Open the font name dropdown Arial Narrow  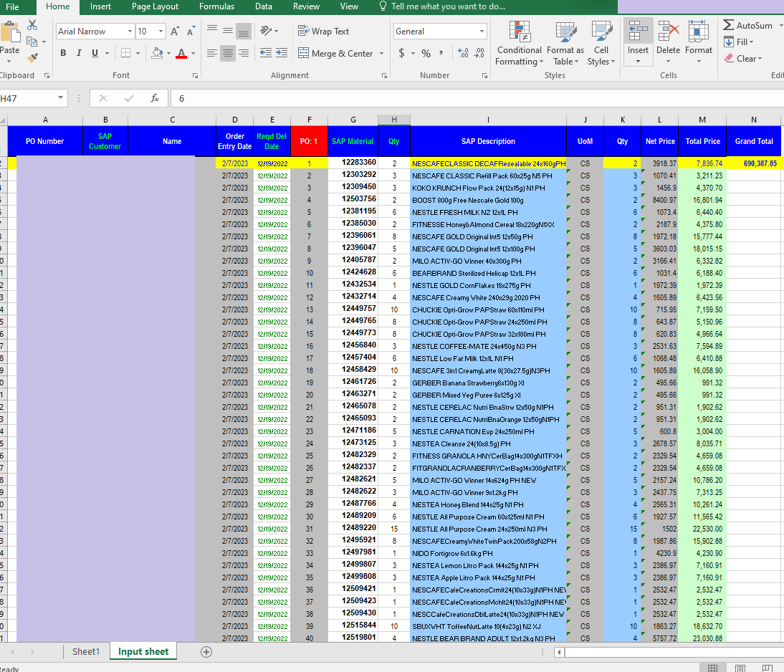130,32
